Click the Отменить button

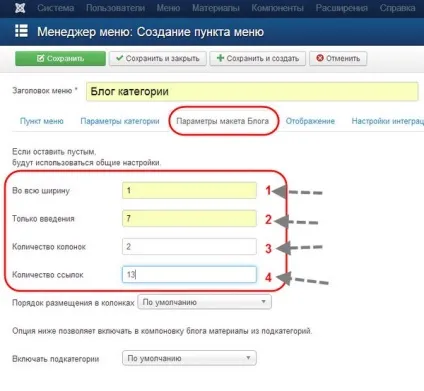(x=338, y=58)
